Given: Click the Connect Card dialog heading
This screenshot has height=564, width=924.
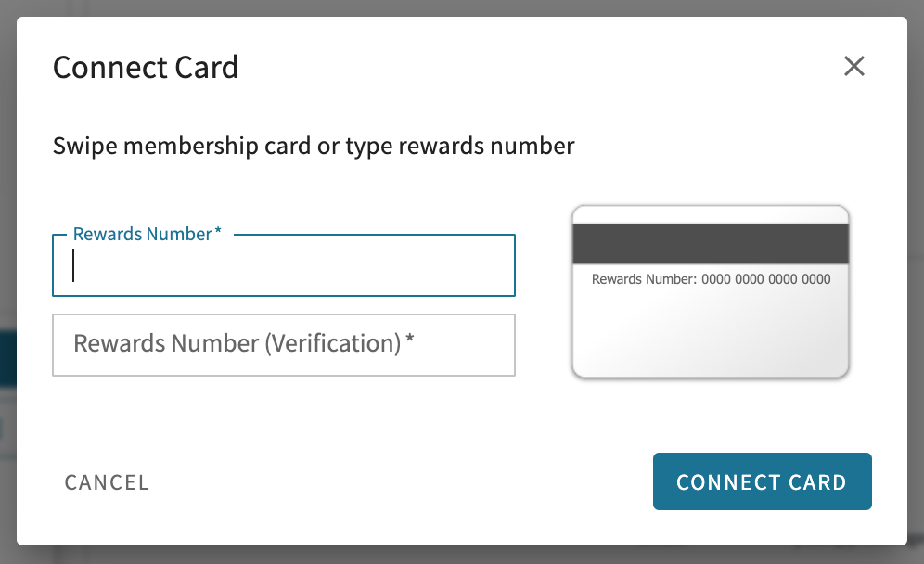Looking at the screenshot, I should coord(146,67).
